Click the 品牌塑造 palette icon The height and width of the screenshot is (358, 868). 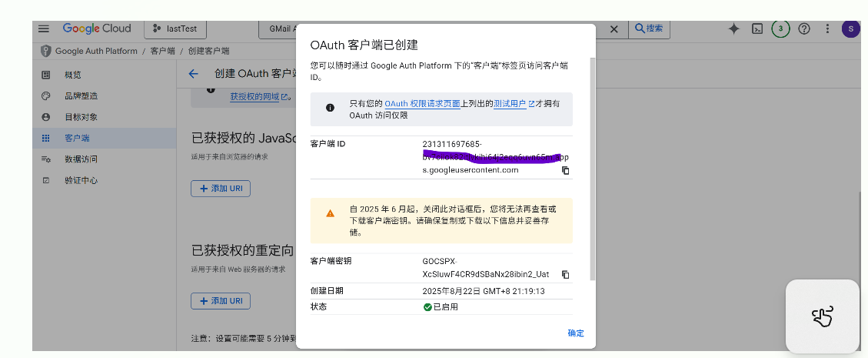point(46,96)
